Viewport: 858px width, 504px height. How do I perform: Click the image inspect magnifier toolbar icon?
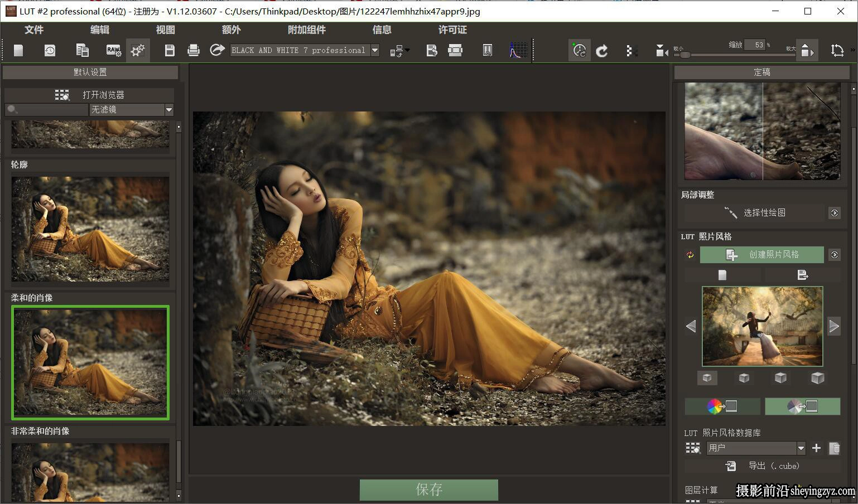(x=487, y=51)
